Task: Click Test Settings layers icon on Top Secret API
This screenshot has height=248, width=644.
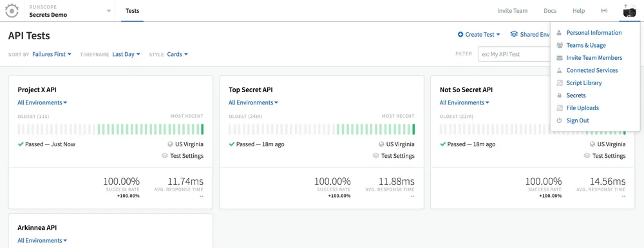Action: (376, 156)
